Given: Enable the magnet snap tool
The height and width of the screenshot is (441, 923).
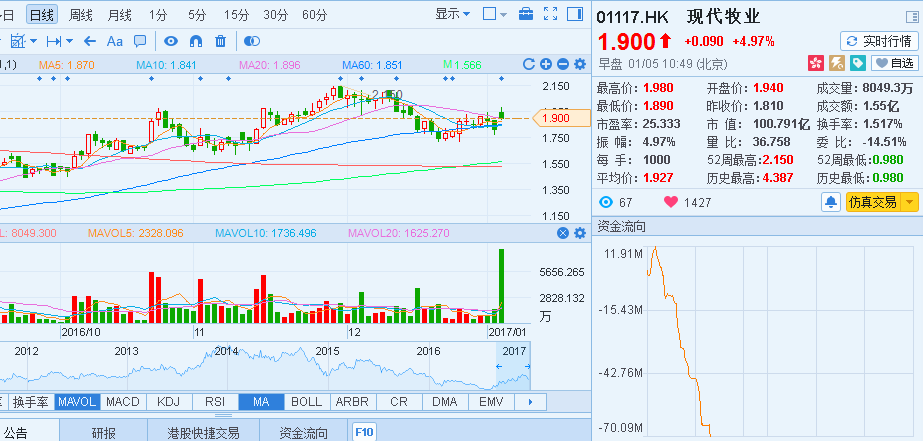Looking at the screenshot, I should [x=195, y=41].
